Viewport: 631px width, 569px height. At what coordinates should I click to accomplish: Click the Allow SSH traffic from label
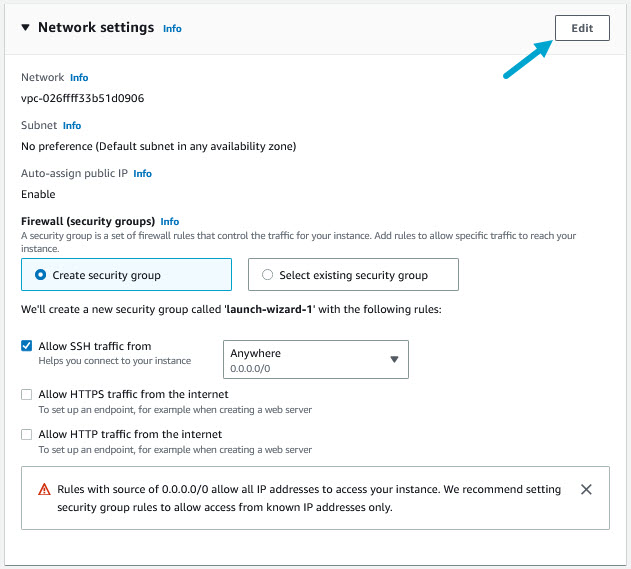95,346
